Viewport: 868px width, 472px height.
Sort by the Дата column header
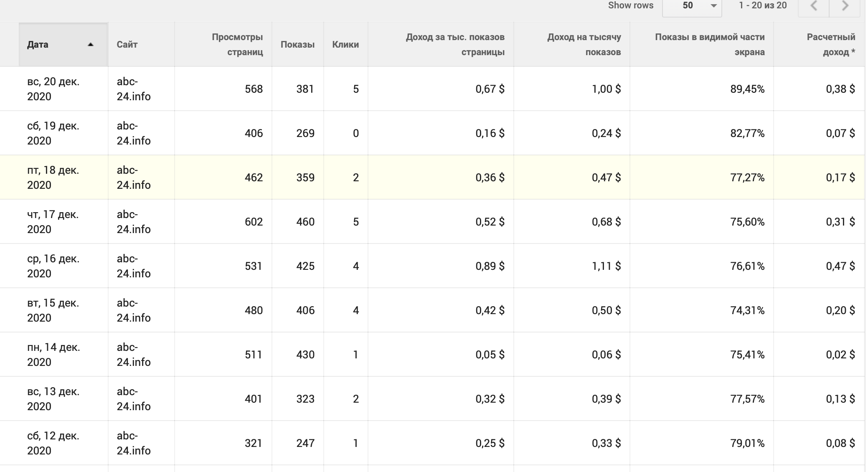pyautogui.click(x=63, y=44)
